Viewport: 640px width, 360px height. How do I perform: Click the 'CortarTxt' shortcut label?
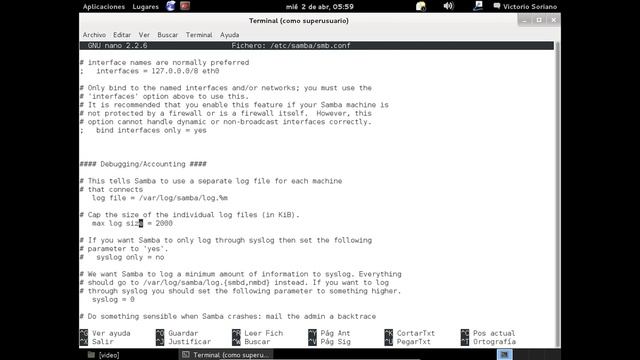[x=416, y=333]
